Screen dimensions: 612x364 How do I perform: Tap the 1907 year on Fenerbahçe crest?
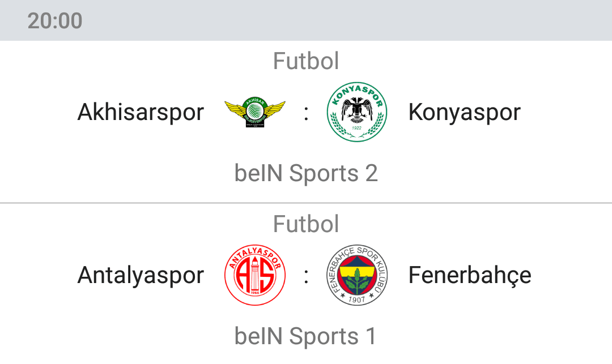click(x=356, y=299)
